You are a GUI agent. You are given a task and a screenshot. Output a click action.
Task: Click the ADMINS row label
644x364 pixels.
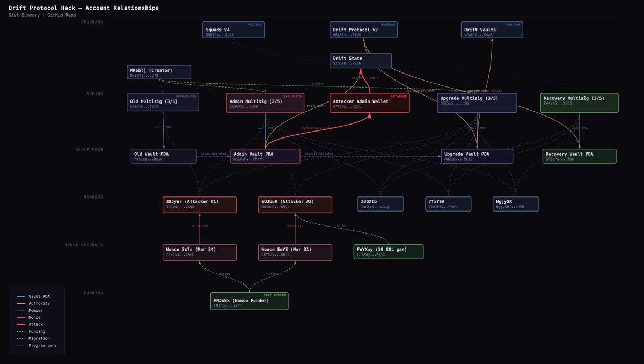tap(94, 93)
